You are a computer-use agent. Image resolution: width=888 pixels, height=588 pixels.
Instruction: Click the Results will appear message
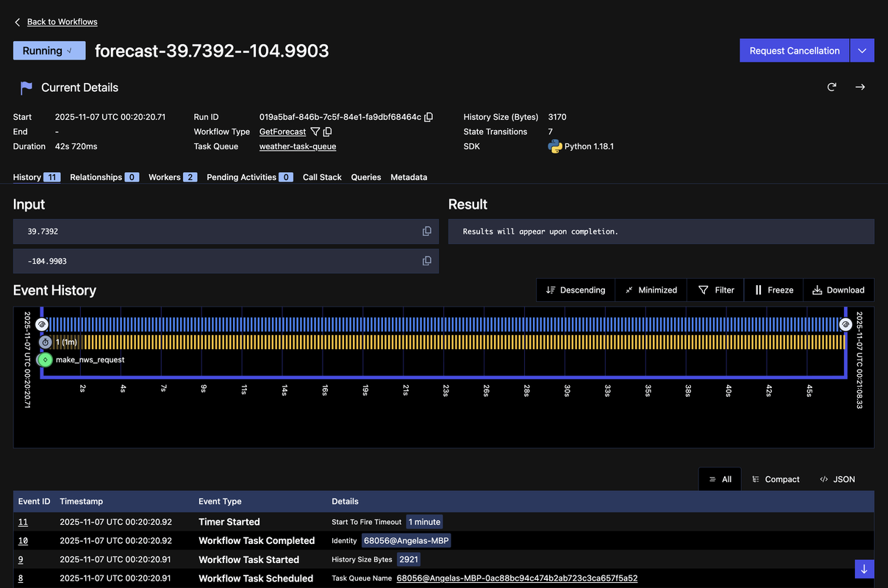pos(540,232)
